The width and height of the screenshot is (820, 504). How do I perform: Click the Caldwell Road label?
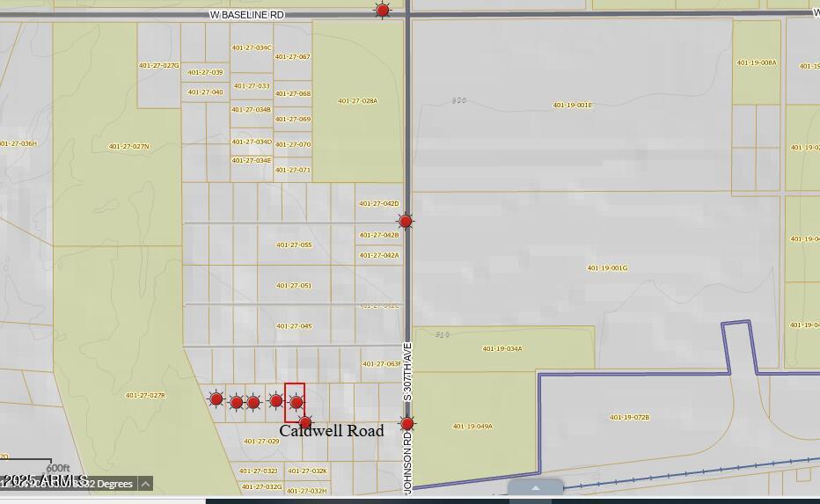click(332, 431)
